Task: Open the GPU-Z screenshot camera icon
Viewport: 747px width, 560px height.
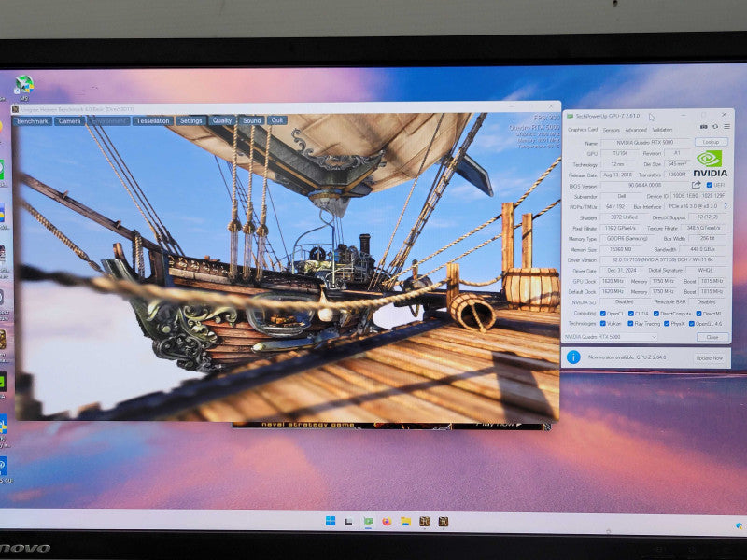Action: (703, 127)
